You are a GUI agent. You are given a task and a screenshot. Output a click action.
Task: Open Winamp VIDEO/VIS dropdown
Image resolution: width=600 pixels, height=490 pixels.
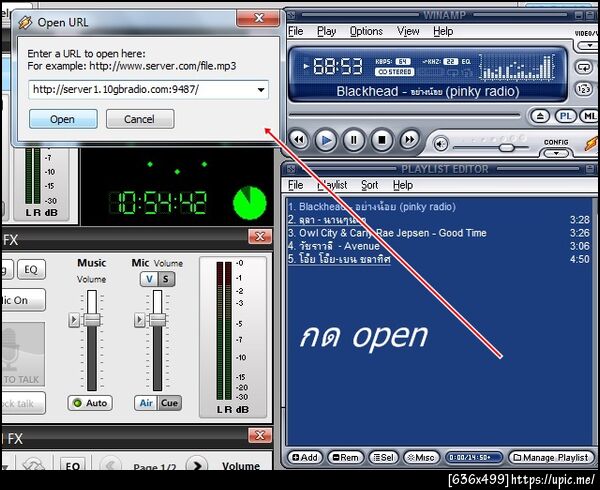pyautogui.click(x=589, y=46)
